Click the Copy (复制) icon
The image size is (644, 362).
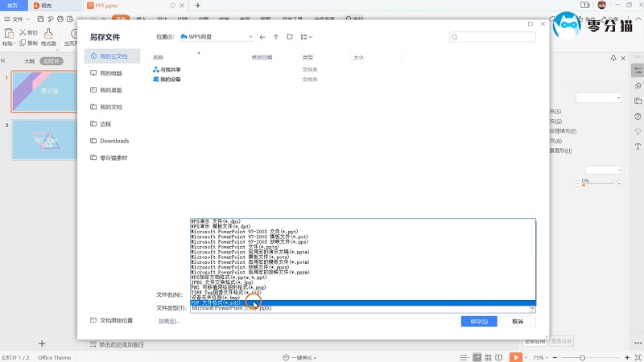point(23,43)
